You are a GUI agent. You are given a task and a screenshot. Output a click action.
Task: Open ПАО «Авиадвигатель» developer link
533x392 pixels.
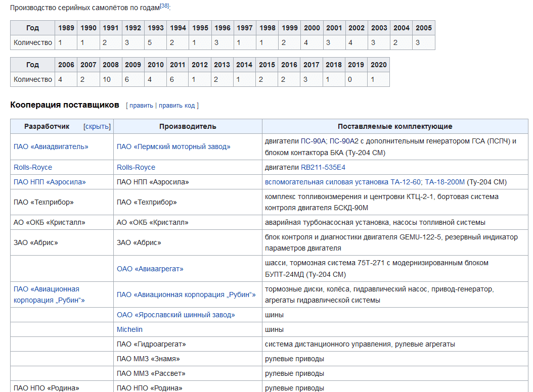click(x=51, y=146)
